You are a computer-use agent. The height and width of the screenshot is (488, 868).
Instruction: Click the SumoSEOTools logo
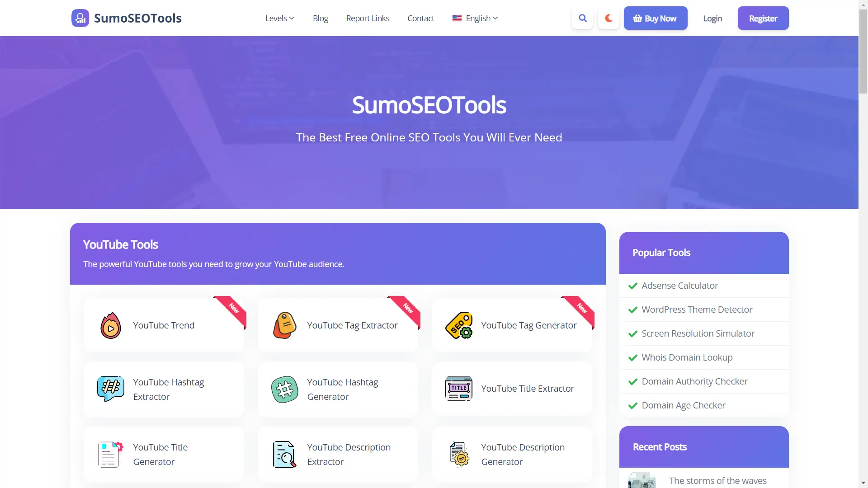coord(126,18)
